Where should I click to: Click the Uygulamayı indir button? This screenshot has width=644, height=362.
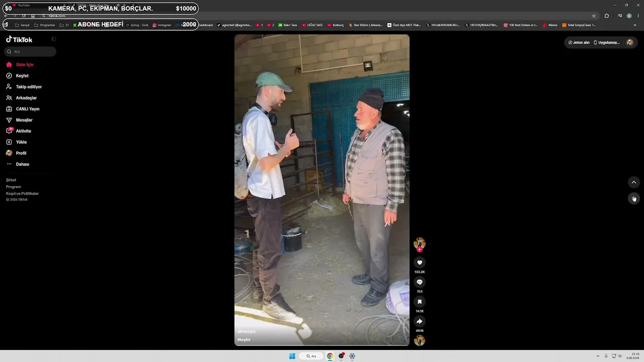click(607, 43)
